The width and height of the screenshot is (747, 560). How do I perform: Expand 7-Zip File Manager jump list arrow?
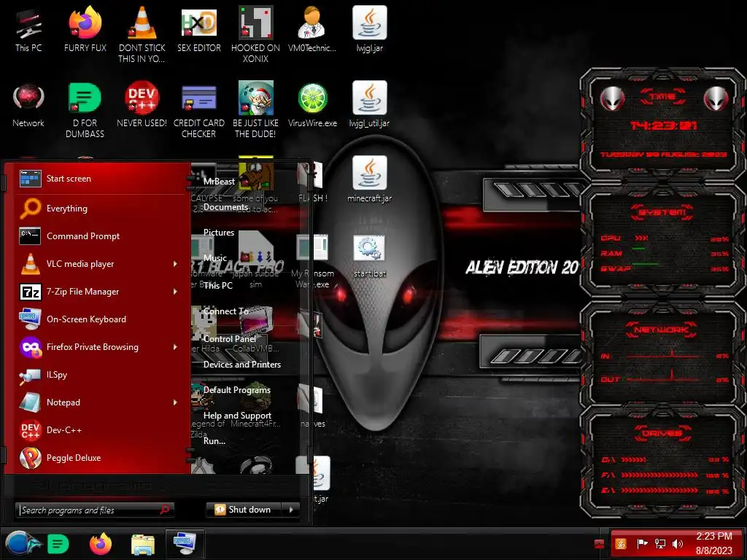[x=175, y=292]
